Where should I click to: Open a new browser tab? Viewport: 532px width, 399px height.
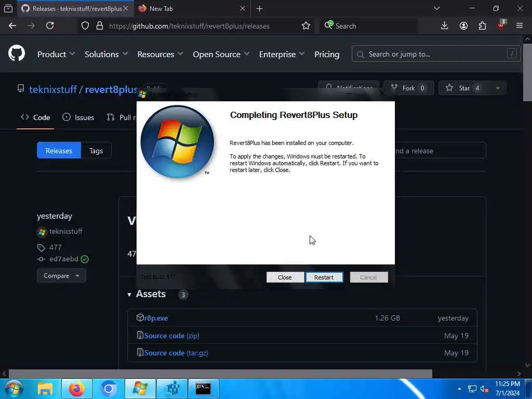point(260,8)
